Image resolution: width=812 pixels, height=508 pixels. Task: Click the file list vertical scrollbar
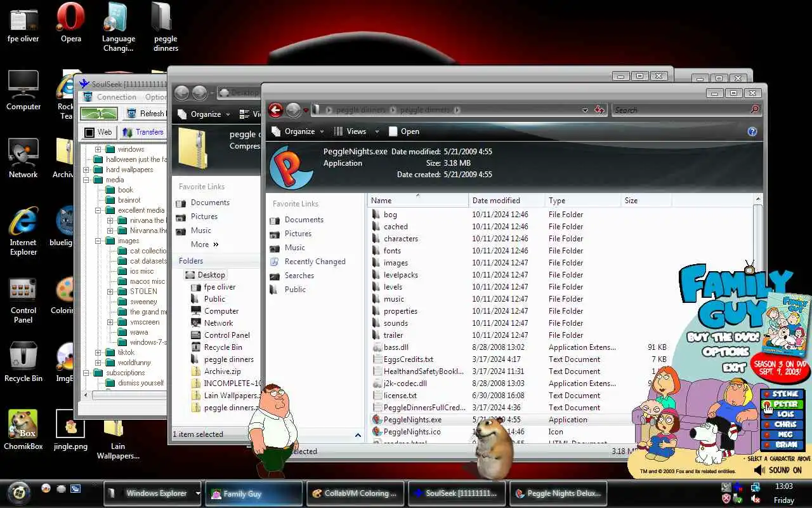757,317
